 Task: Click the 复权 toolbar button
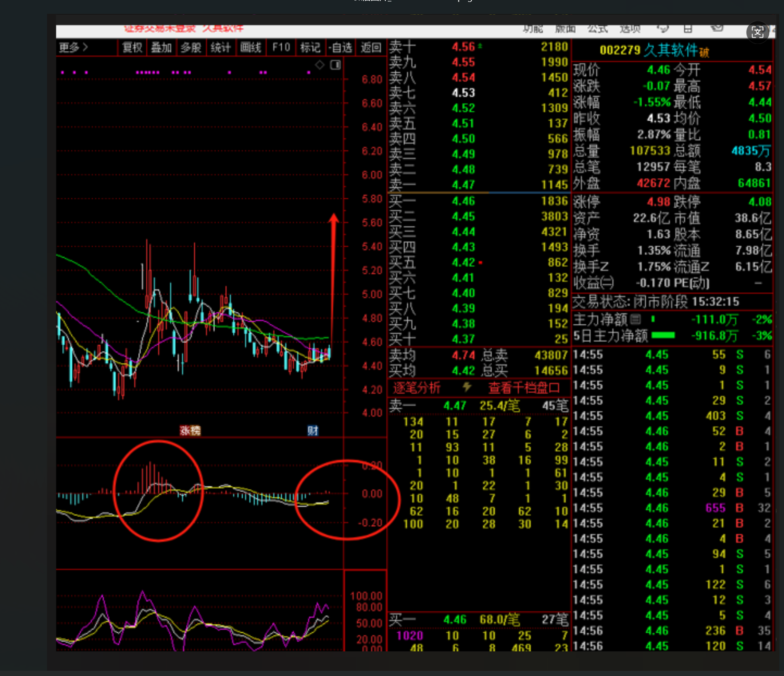pos(132,48)
